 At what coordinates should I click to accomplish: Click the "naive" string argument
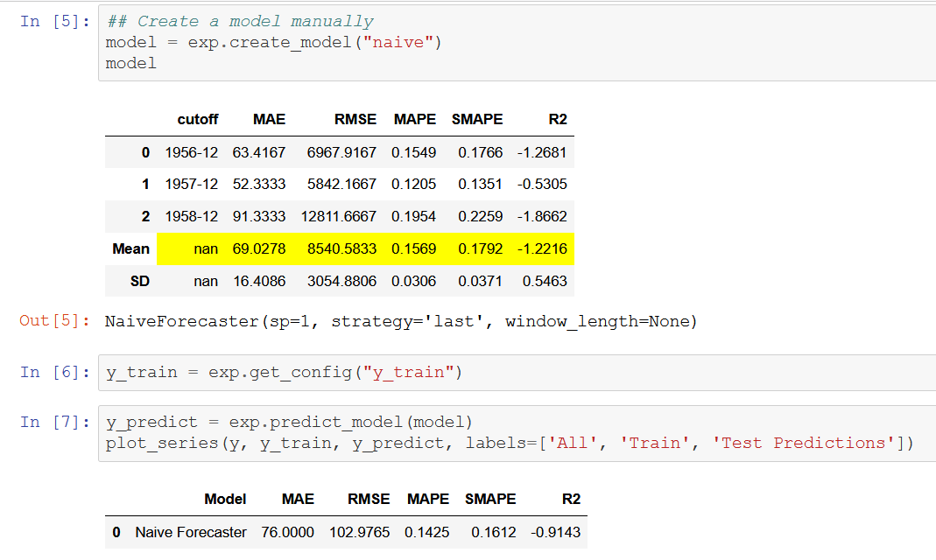[x=398, y=41]
